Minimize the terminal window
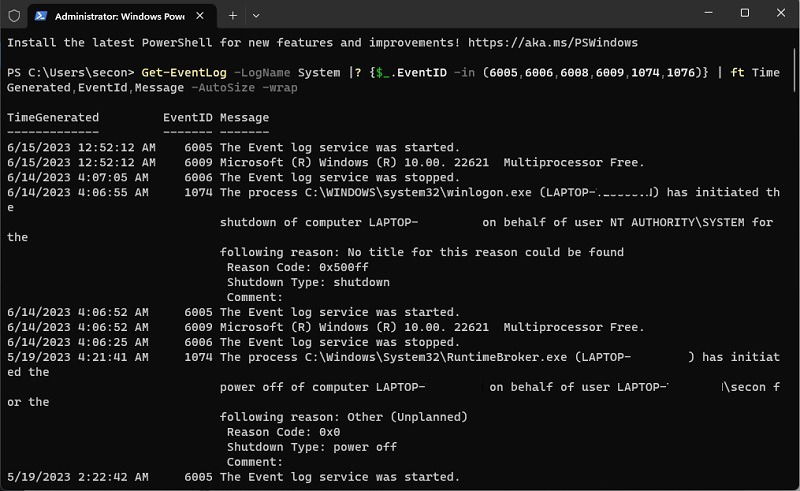The image size is (800, 491). coord(708,13)
